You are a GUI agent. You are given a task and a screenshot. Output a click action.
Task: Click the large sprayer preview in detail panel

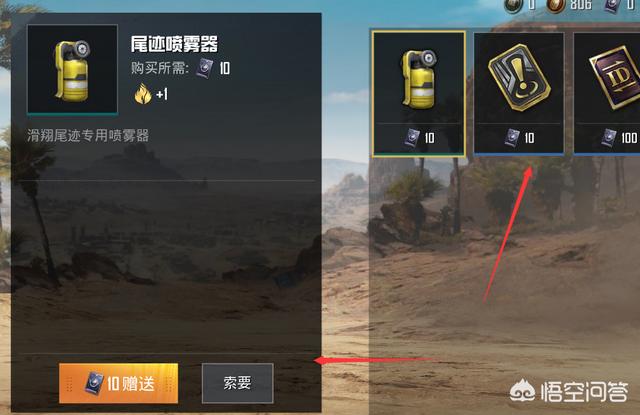[72, 69]
